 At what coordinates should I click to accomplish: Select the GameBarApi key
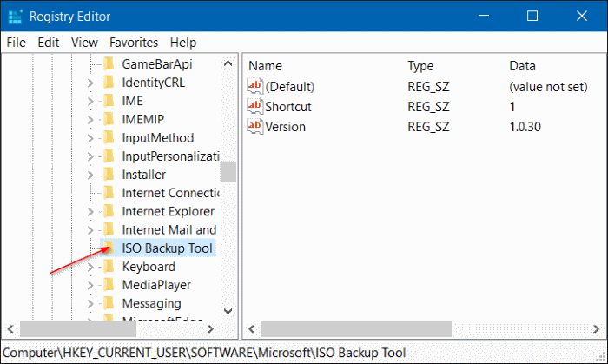coord(157,64)
